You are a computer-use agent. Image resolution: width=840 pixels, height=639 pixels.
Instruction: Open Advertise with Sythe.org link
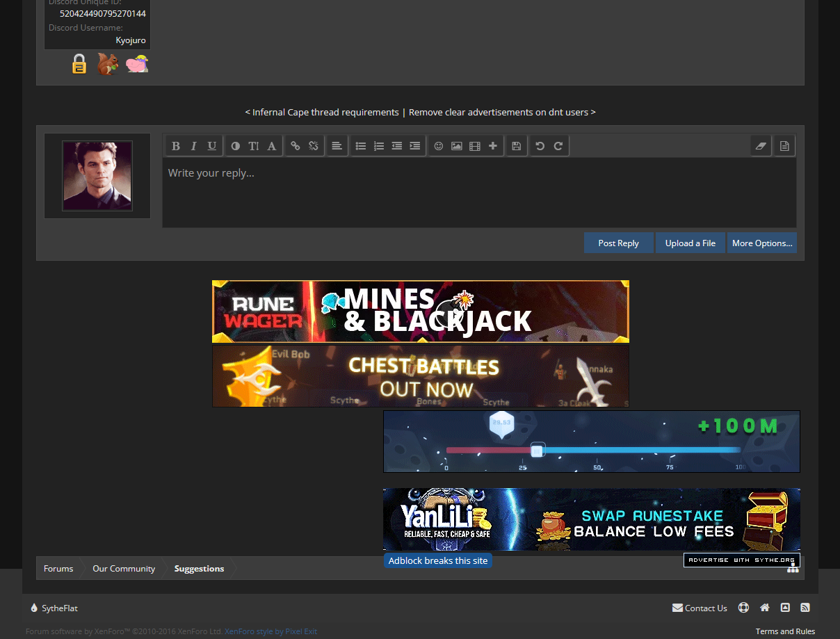click(x=742, y=560)
